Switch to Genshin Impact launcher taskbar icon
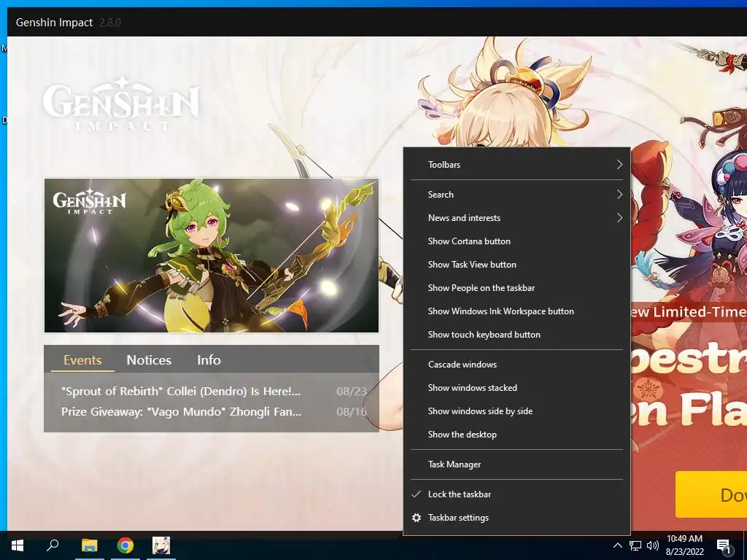The height and width of the screenshot is (560, 747). coord(161,545)
